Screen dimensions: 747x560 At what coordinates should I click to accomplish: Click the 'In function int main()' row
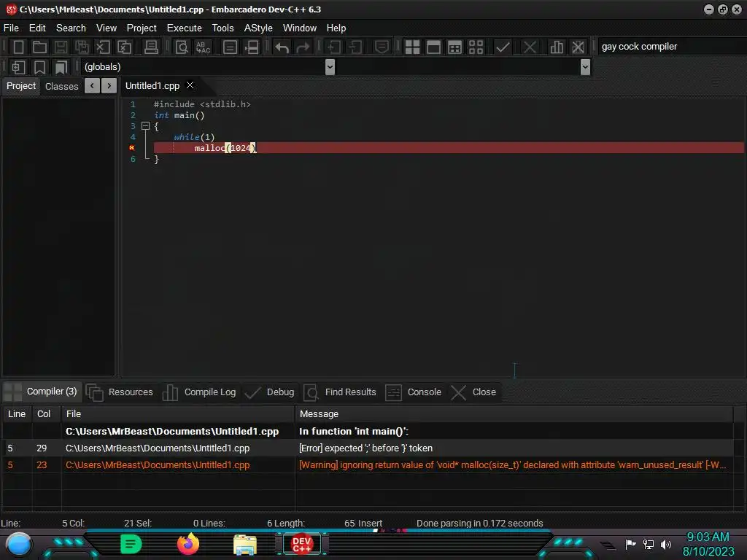[x=368, y=432]
